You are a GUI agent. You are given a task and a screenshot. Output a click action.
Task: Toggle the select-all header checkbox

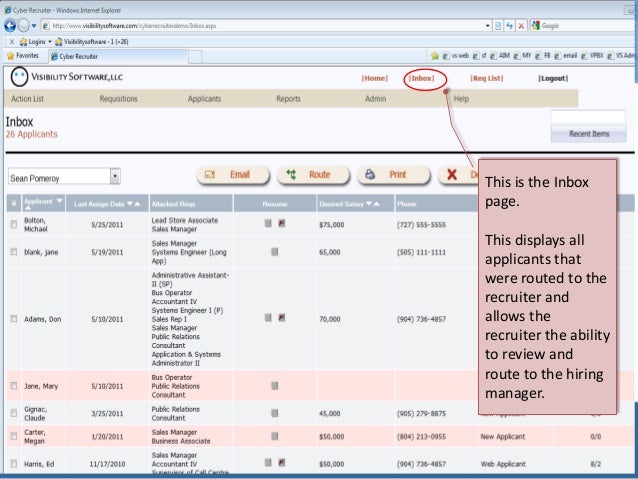[14, 203]
